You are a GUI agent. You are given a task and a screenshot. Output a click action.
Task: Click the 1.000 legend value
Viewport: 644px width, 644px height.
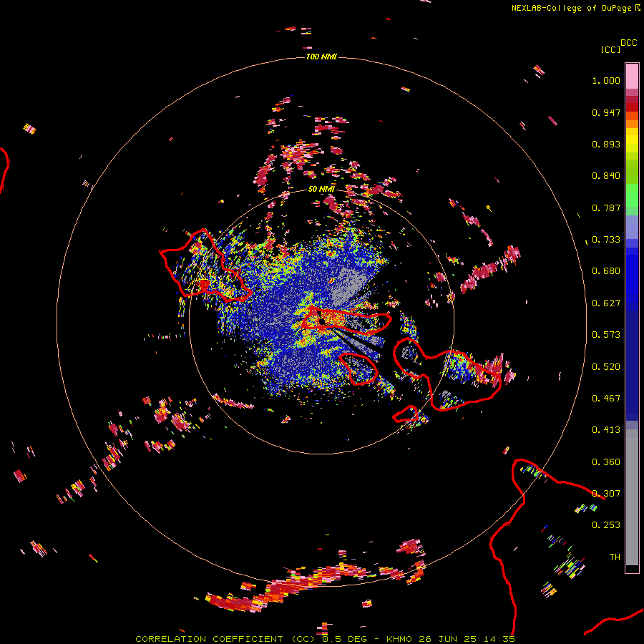[x=606, y=80]
